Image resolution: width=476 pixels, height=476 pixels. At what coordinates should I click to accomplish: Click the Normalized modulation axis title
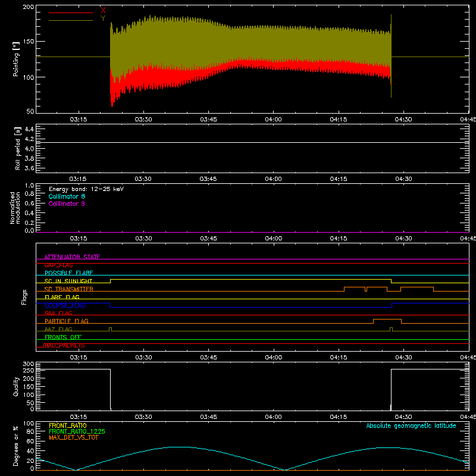click(15, 208)
